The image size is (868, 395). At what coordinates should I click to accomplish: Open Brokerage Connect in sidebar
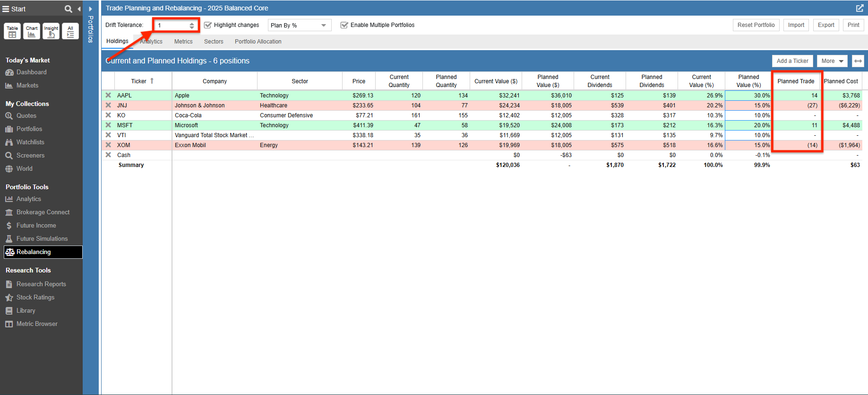click(43, 212)
